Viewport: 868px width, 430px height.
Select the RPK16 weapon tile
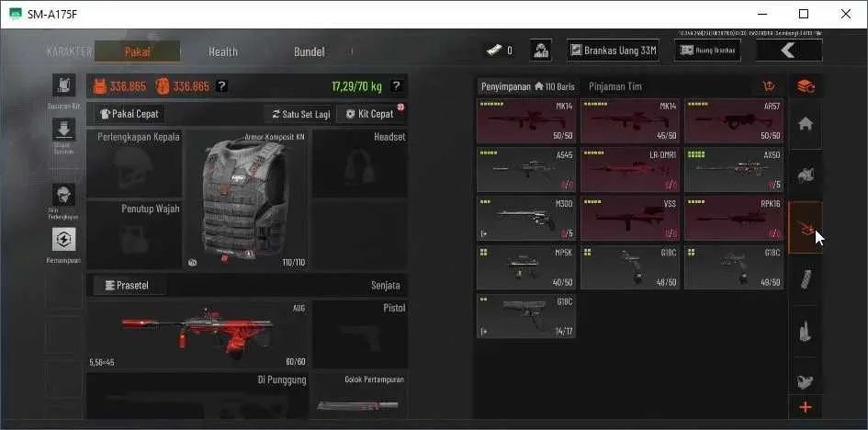[x=734, y=219]
